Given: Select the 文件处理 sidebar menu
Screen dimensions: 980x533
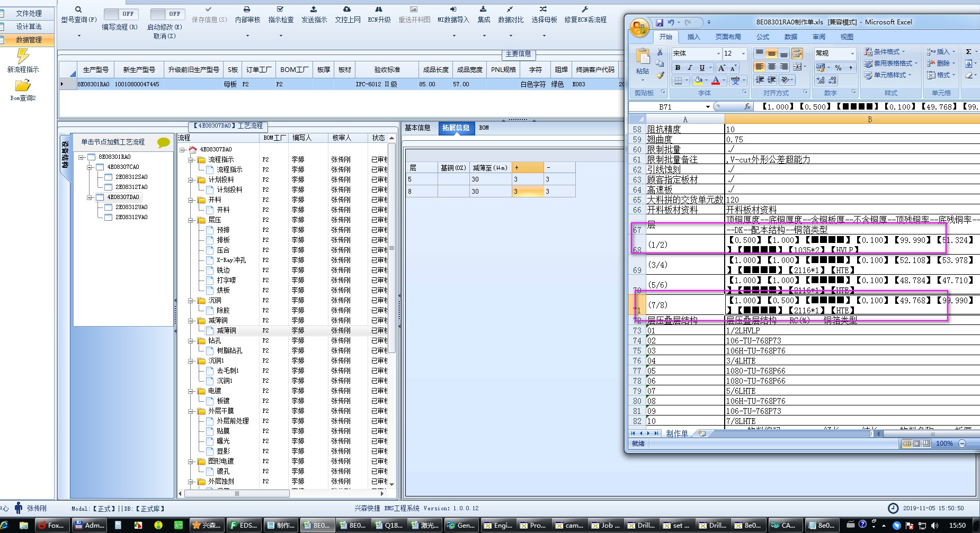Looking at the screenshot, I should 29,13.
